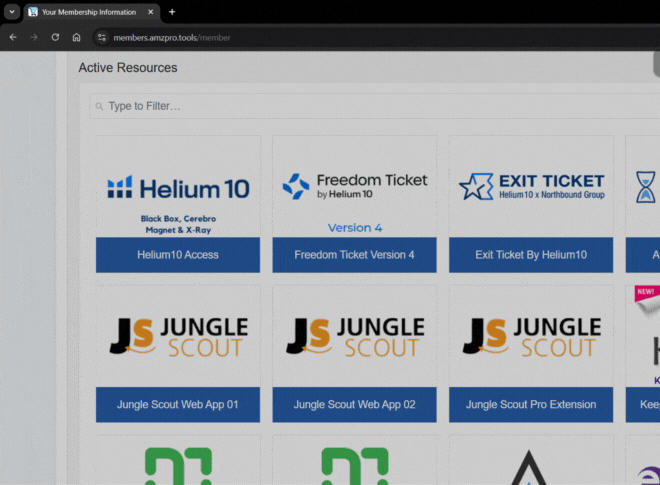Open site information icon in address bar
Image resolution: width=660 pixels, height=485 pixels.
point(101,37)
